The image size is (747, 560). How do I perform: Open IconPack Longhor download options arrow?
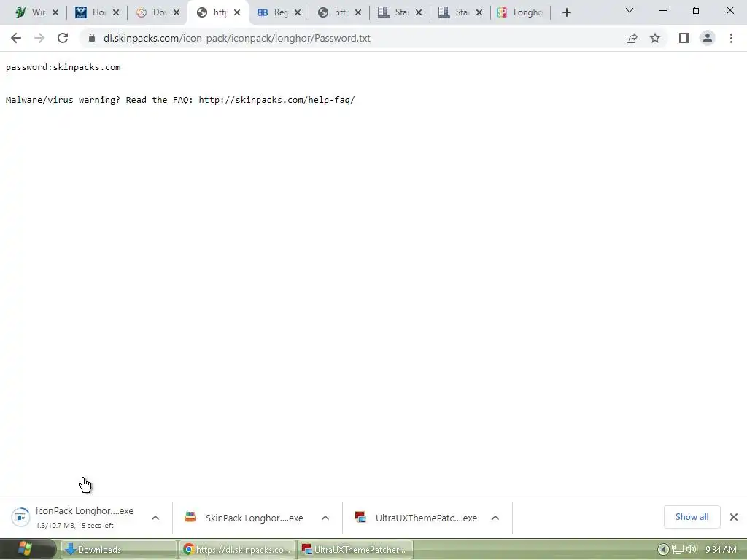155,518
